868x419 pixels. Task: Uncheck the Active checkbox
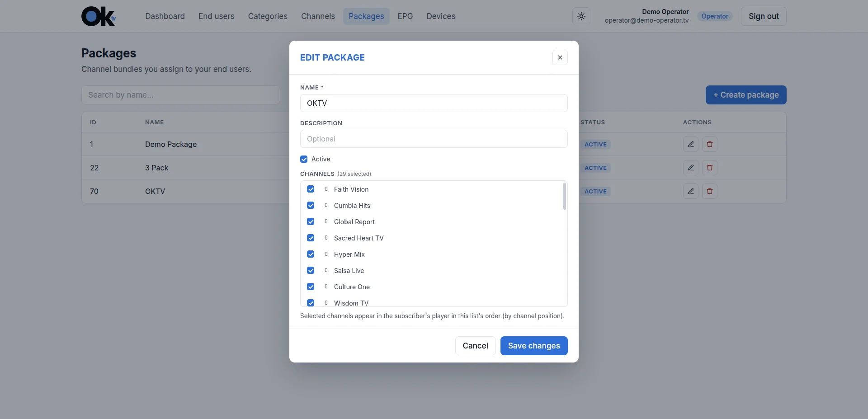click(x=304, y=159)
